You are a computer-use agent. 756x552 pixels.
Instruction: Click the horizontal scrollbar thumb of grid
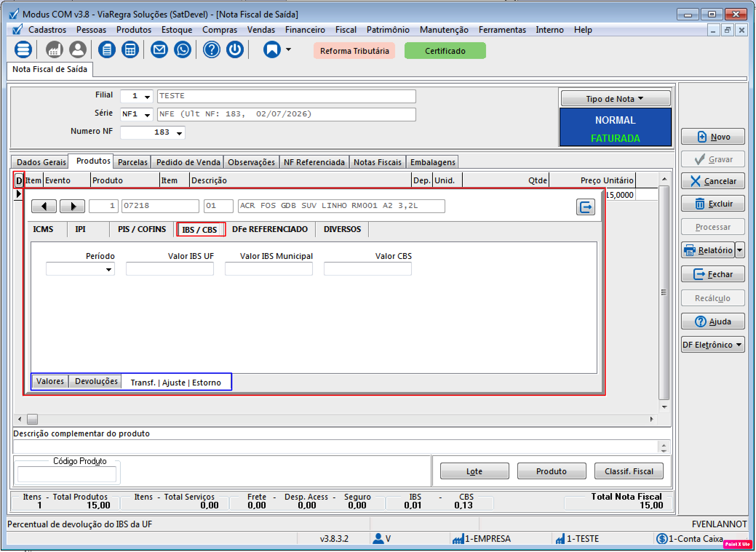coord(32,419)
